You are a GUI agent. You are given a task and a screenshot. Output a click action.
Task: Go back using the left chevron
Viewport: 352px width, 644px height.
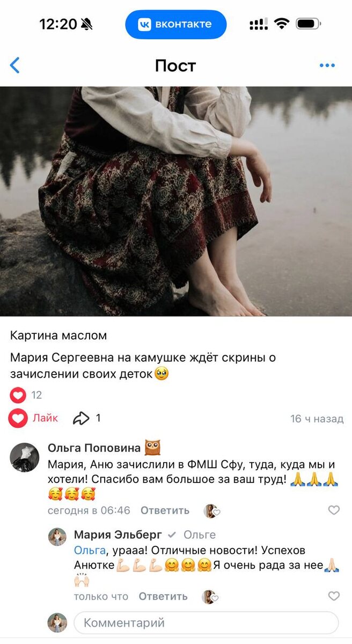tap(15, 65)
